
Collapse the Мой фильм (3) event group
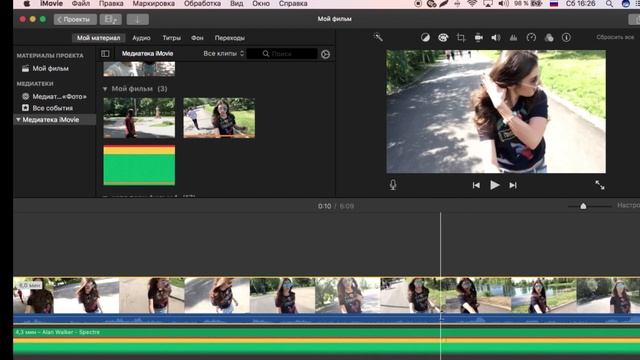[x=105, y=89]
